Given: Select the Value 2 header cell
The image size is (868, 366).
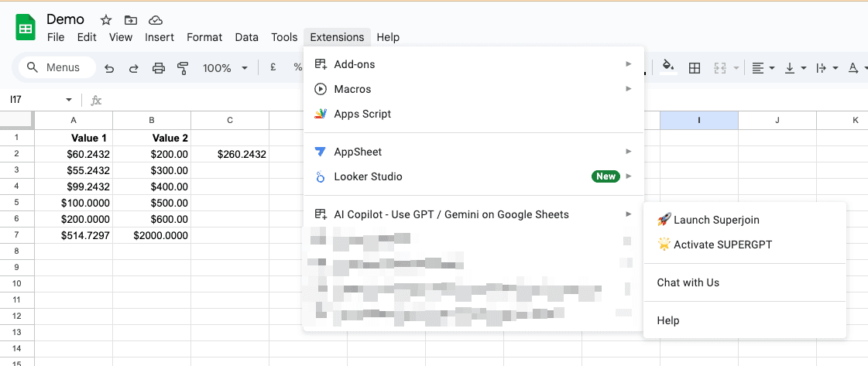Looking at the screenshot, I should 152,138.
